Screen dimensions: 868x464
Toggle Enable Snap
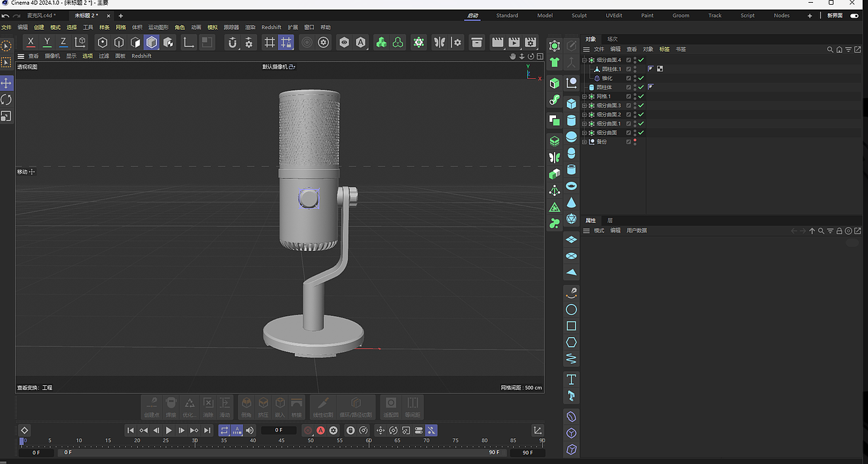[233, 43]
